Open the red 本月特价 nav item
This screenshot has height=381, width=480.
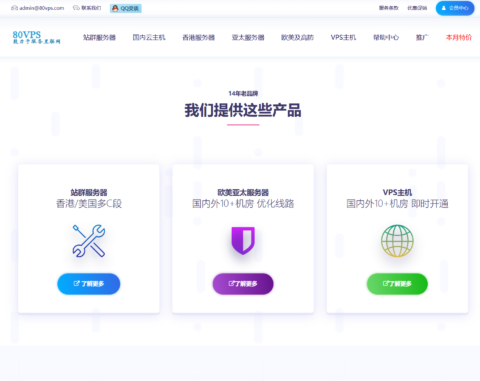click(x=459, y=37)
